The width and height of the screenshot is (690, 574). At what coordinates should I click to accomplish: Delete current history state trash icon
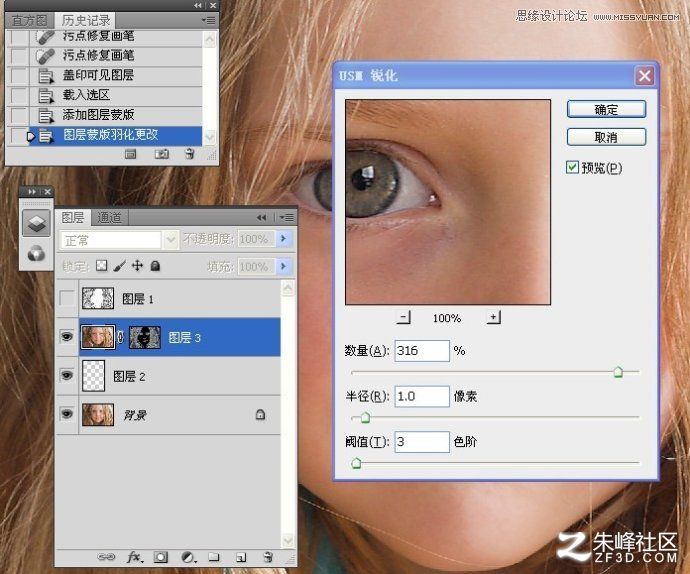pyautogui.click(x=190, y=154)
